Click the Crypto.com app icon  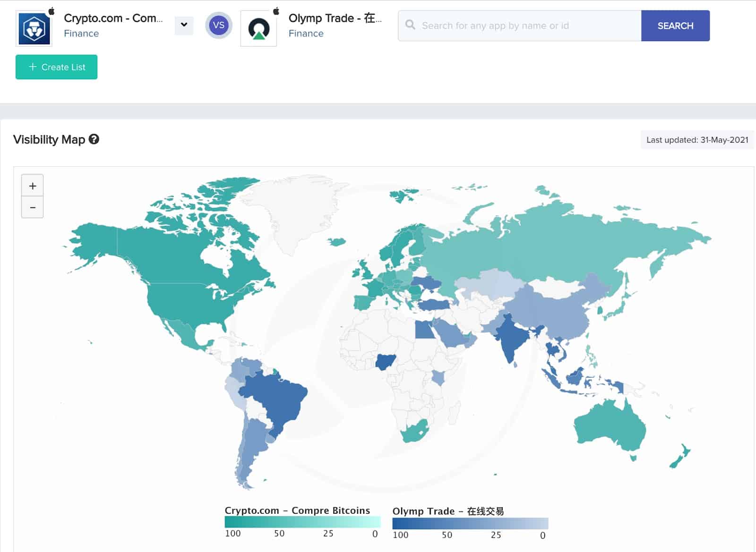(34, 28)
